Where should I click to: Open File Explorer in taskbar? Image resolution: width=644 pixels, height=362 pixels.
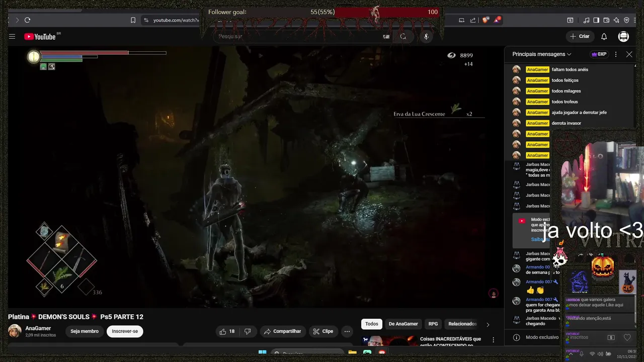[352, 353]
